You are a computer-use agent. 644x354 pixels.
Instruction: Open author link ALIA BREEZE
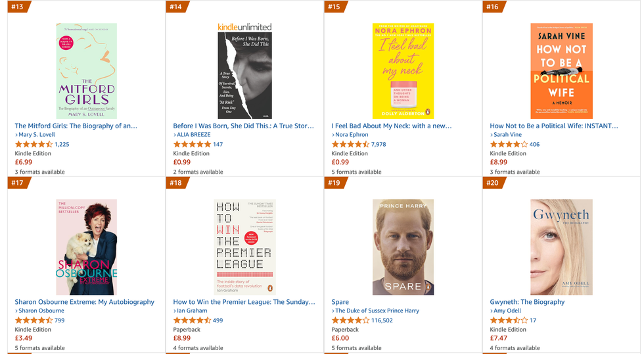[193, 135]
